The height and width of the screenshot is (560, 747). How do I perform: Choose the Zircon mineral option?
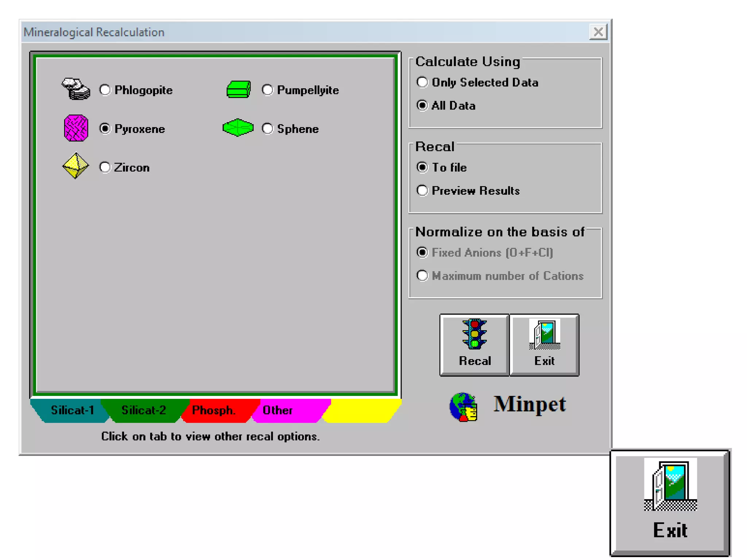(x=105, y=167)
